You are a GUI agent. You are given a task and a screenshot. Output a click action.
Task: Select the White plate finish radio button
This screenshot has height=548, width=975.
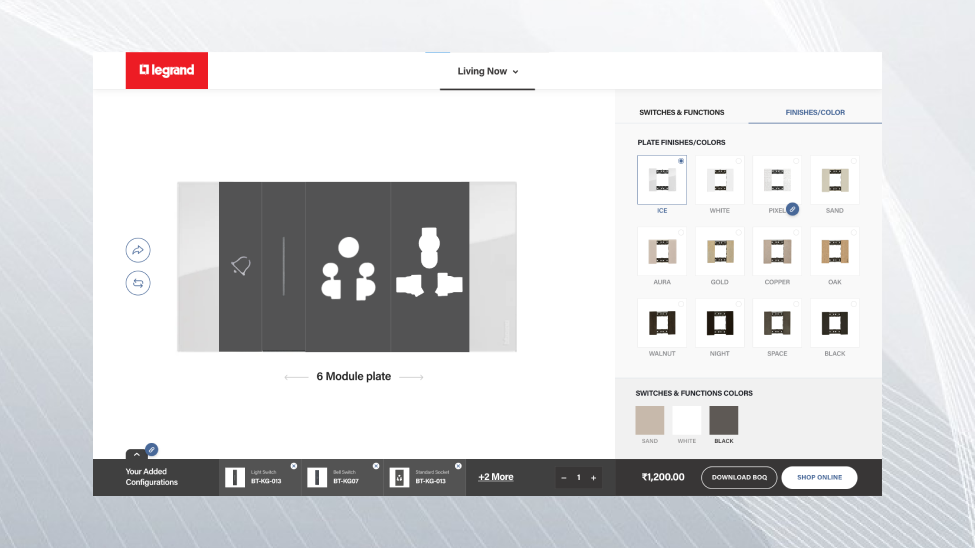coord(739,161)
